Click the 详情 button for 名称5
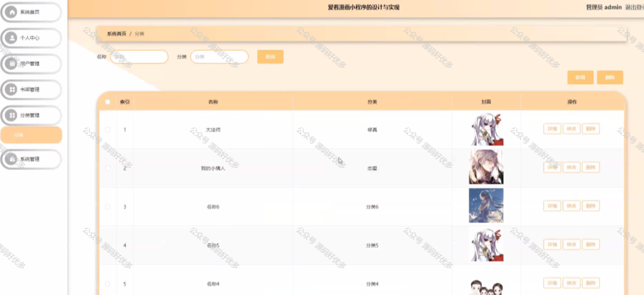This screenshot has height=295, width=644. (x=552, y=245)
